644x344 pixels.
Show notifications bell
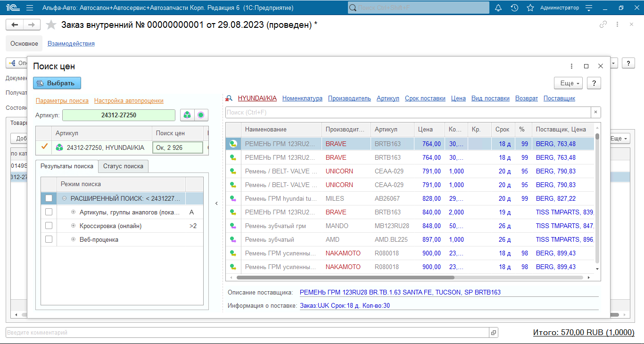[x=498, y=8]
